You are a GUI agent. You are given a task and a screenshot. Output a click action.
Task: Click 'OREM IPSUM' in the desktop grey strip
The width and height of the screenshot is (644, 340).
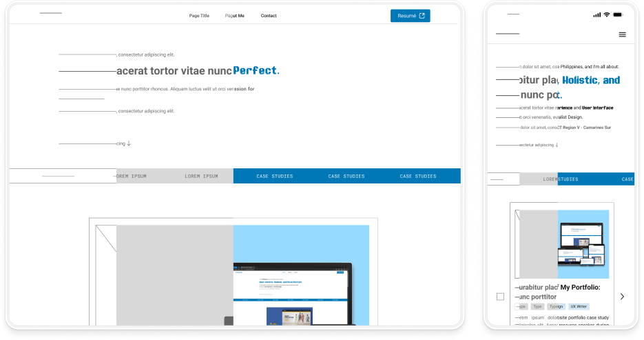pyautogui.click(x=132, y=176)
